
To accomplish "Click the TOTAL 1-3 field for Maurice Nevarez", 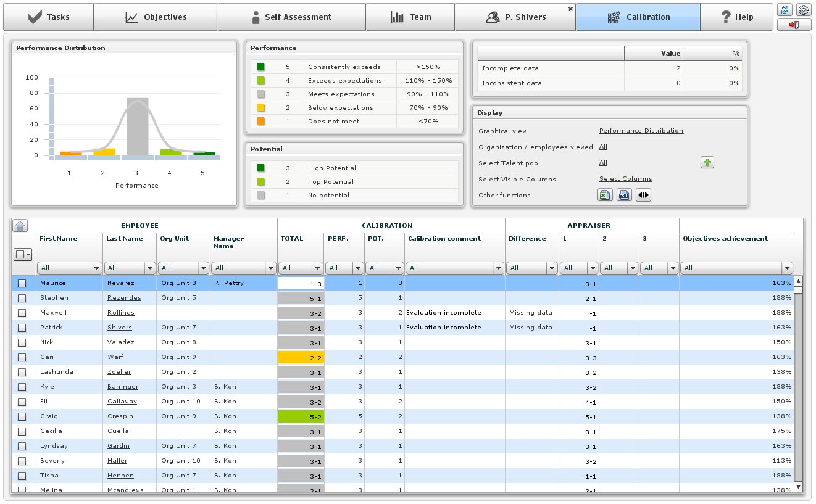I will [x=301, y=283].
